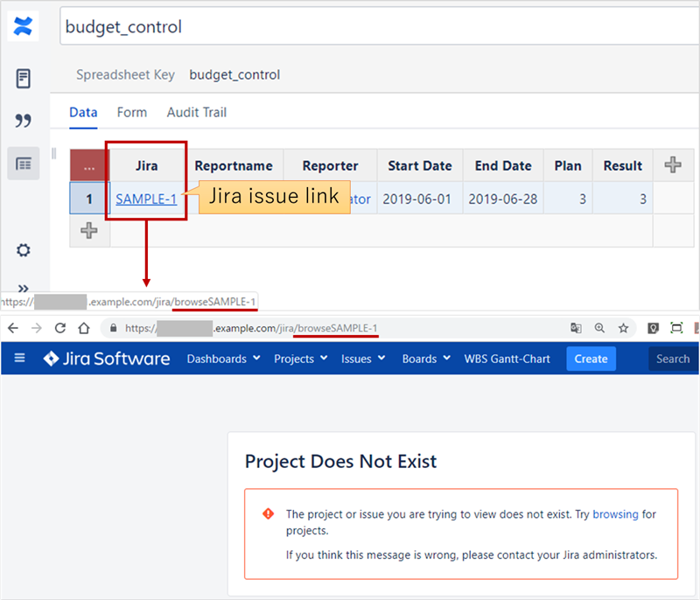Open the pages icon in sidebar

tap(24, 79)
